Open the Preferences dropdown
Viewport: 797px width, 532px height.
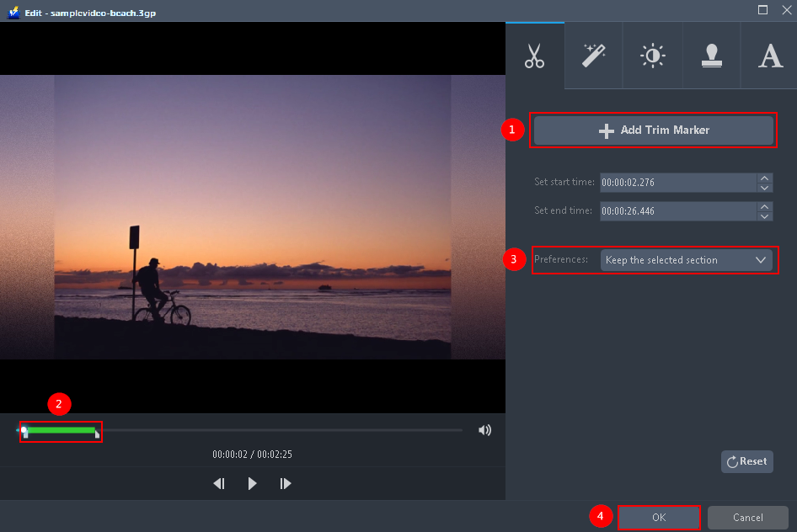686,259
